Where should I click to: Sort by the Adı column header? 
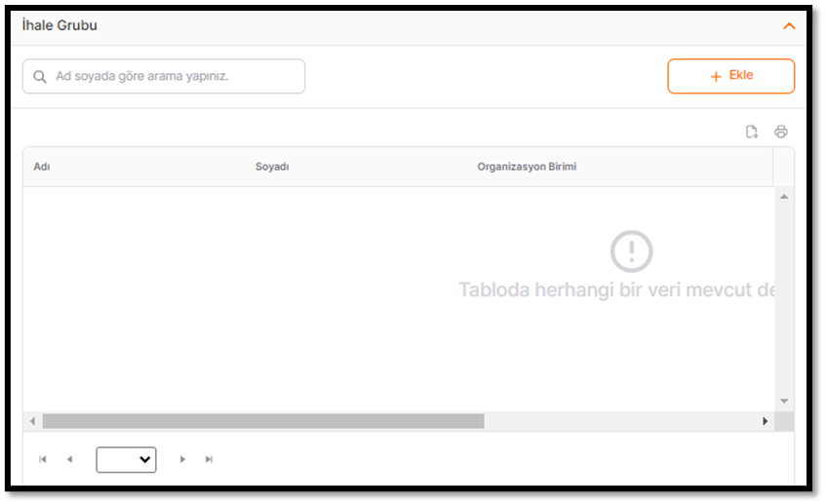(42, 167)
